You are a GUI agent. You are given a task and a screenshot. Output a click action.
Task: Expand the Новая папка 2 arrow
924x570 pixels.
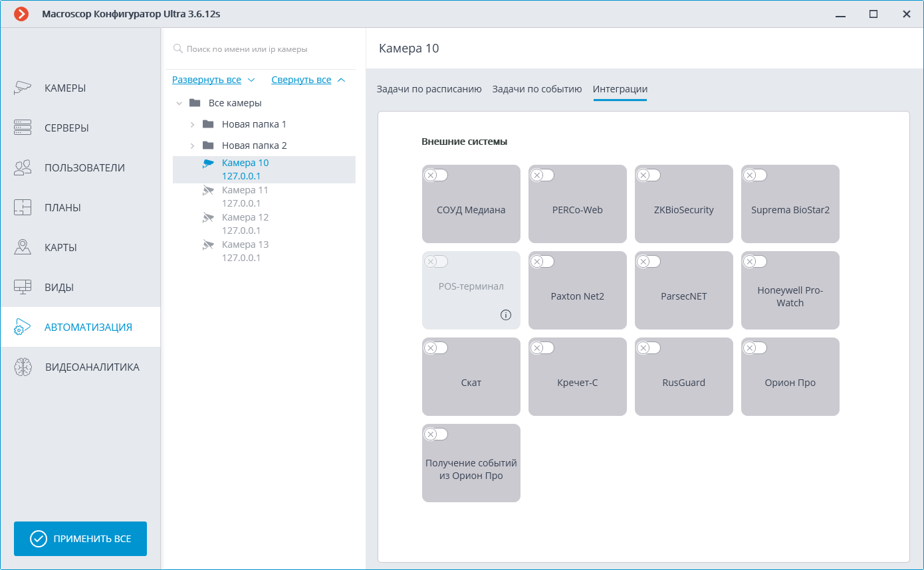click(x=192, y=145)
